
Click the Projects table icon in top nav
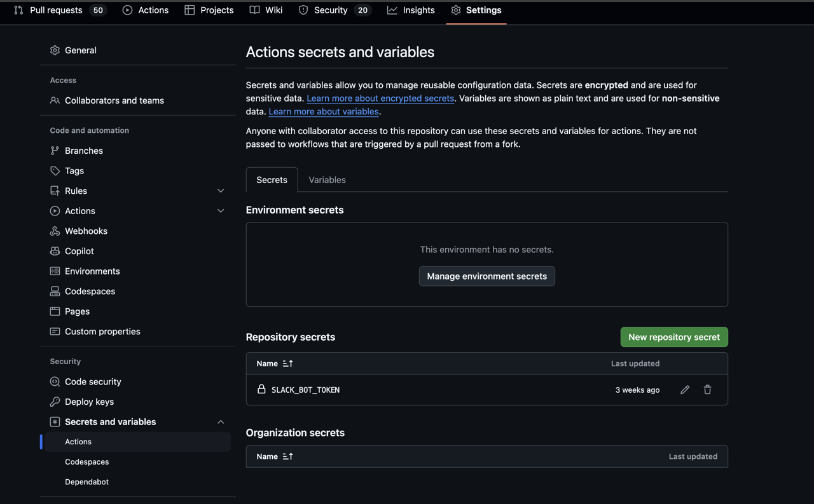click(x=190, y=10)
